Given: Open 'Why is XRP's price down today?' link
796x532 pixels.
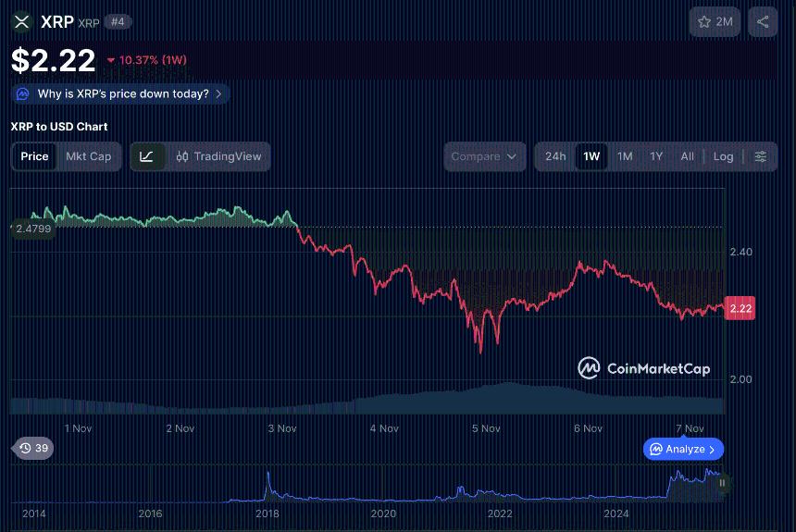Looking at the screenshot, I should 120,94.
